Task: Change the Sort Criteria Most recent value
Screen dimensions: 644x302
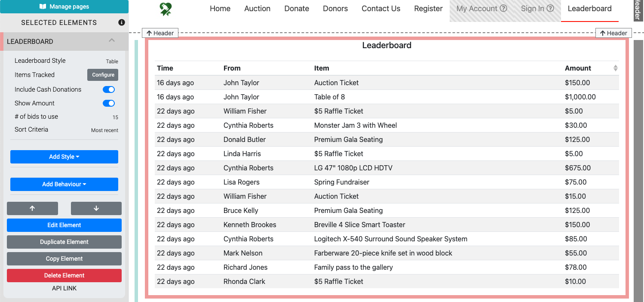Action: coord(104,130)
